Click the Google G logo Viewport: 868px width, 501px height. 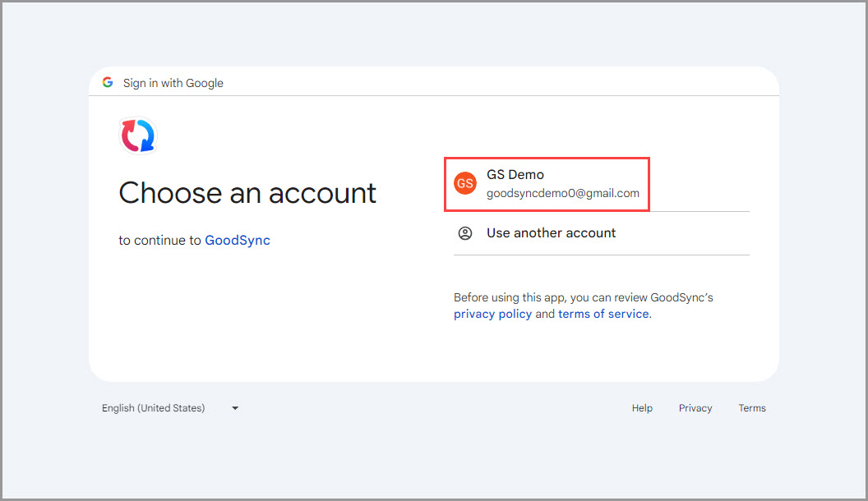pos(108,82)
